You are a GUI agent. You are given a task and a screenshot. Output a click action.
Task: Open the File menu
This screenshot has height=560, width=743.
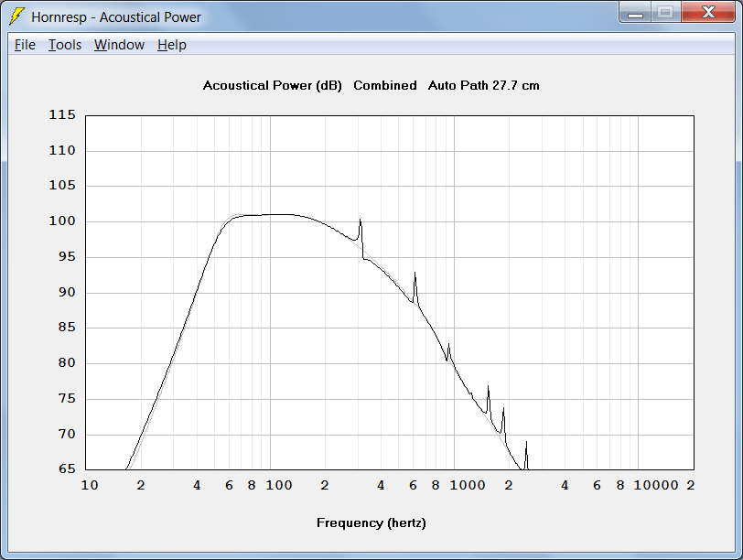(25, 45)
